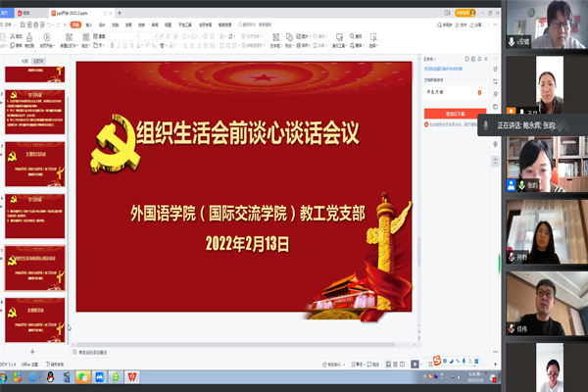Click the orange login button at top
588x392 pixels.
point(465,13)
